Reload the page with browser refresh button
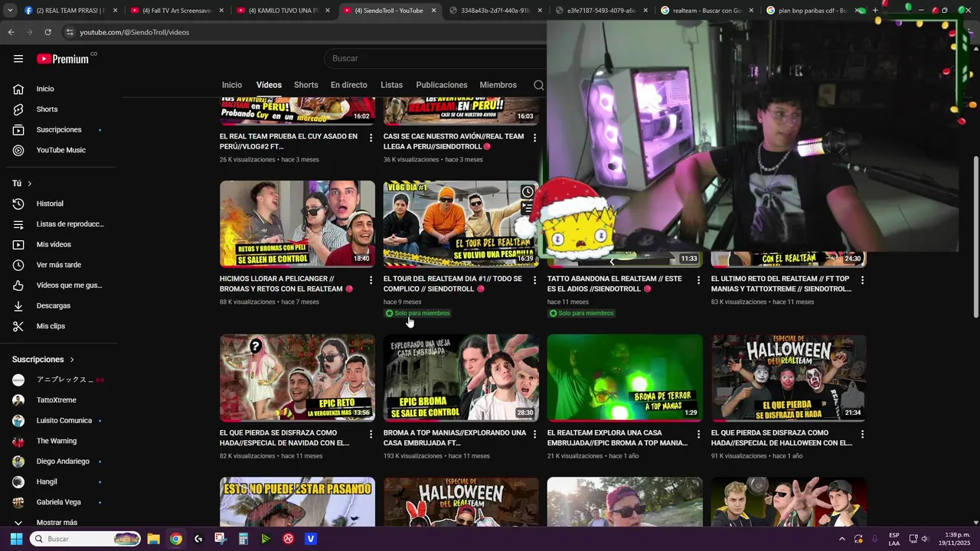 tap(47, 32)
